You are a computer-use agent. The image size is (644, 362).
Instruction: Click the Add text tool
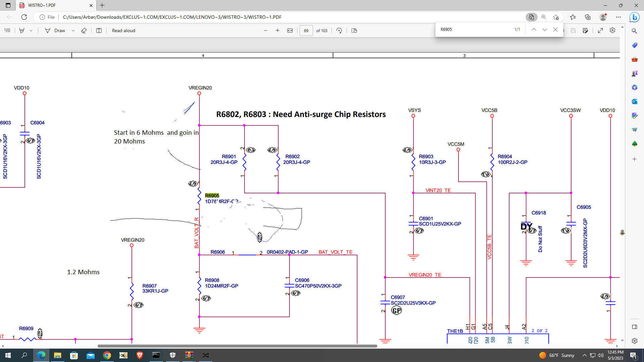(99, 31)
